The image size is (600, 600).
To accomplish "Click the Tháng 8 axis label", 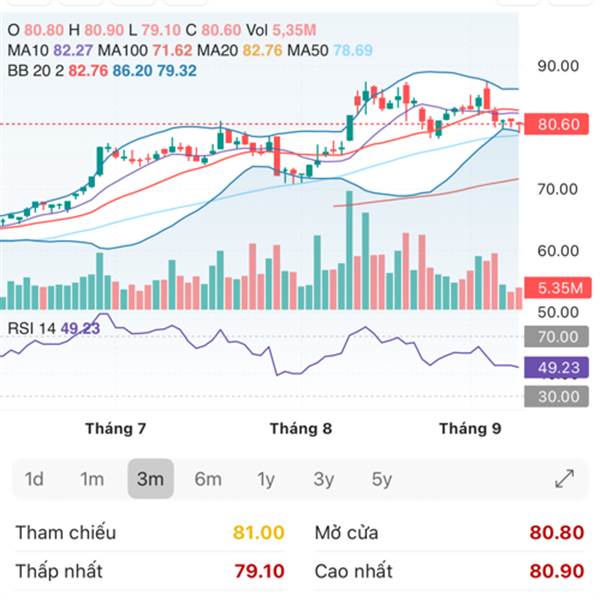I will click(x=301, y=429).
